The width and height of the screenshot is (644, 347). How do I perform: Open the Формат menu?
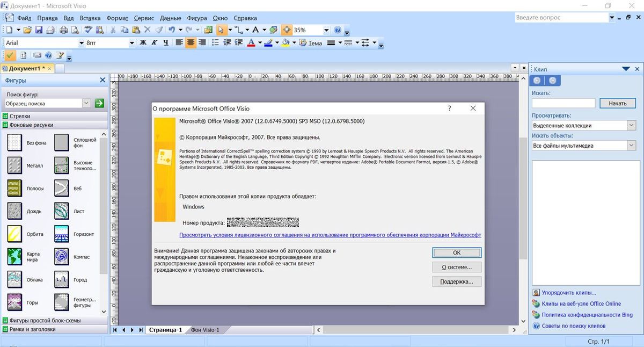[x=117, y=18]
